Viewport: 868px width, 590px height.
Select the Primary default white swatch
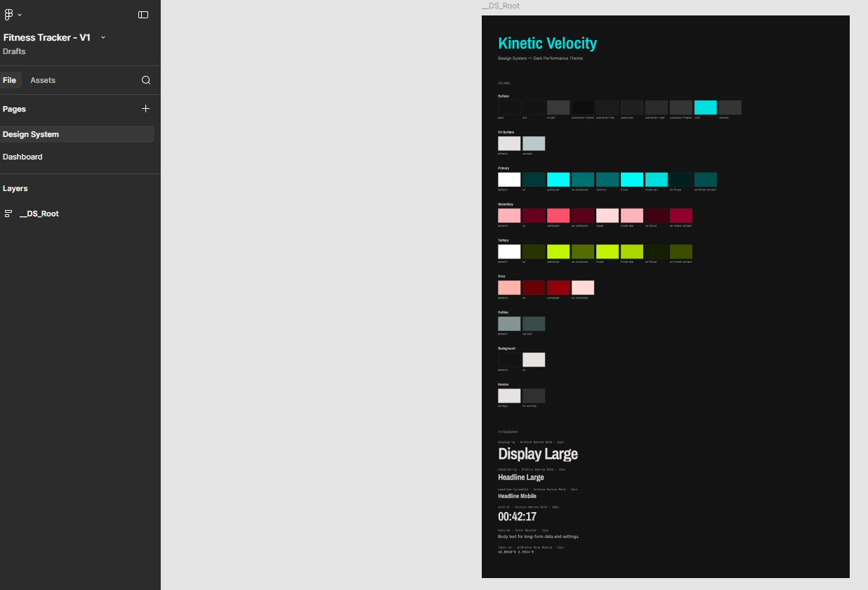pos(509,179)
